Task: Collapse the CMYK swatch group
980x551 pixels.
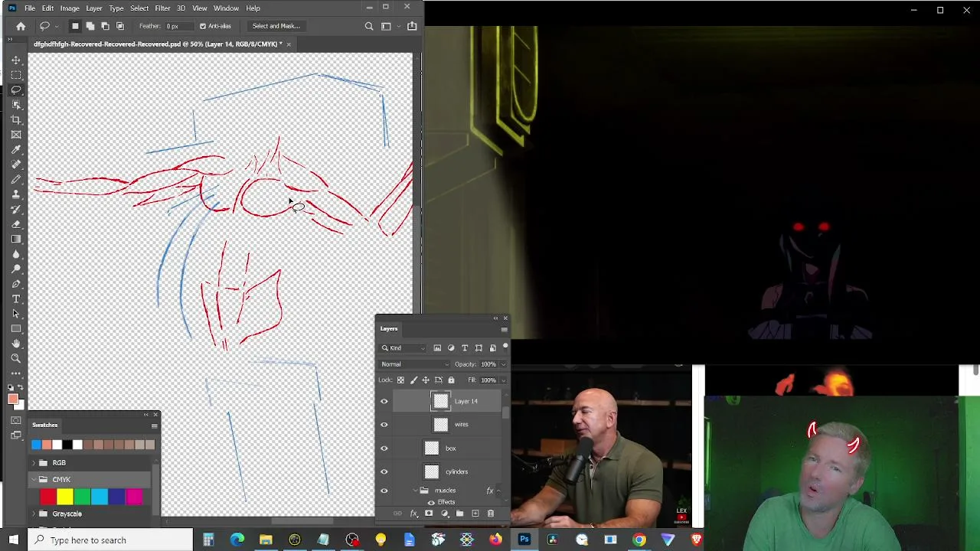Action: click(x=33, y=480)
